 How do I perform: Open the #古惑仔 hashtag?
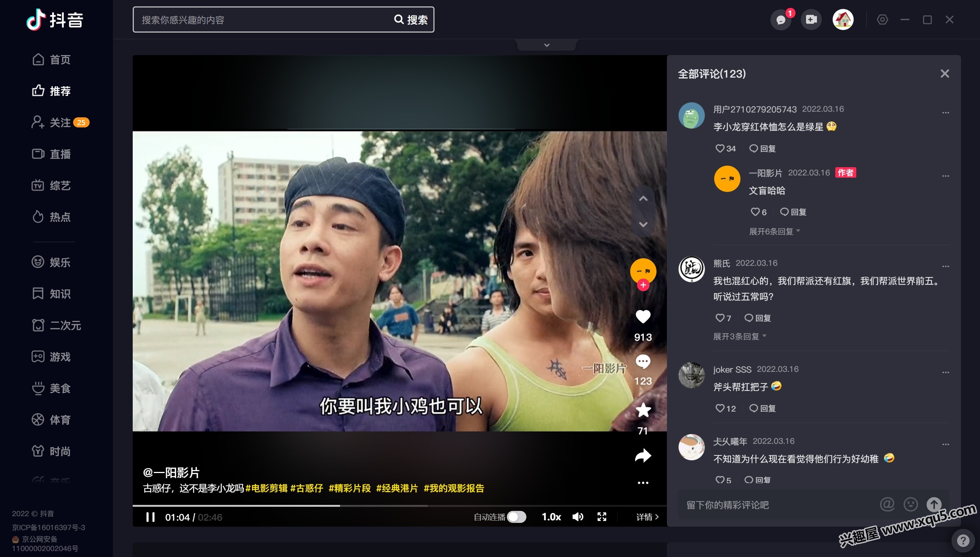tap(307, 488)
